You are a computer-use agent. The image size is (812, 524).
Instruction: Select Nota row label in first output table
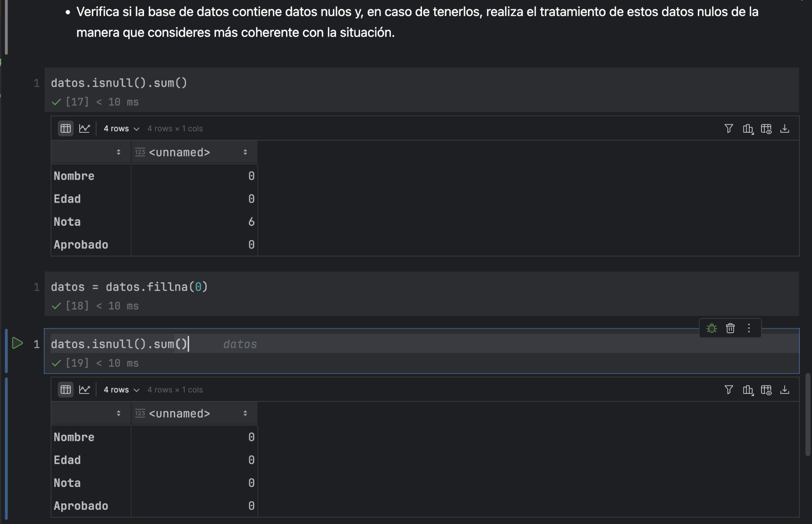[67, 222]
